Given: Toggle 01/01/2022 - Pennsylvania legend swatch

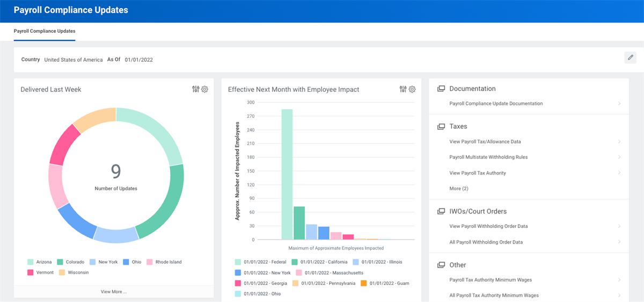Looking at the screenshot, I should point(296,283).
